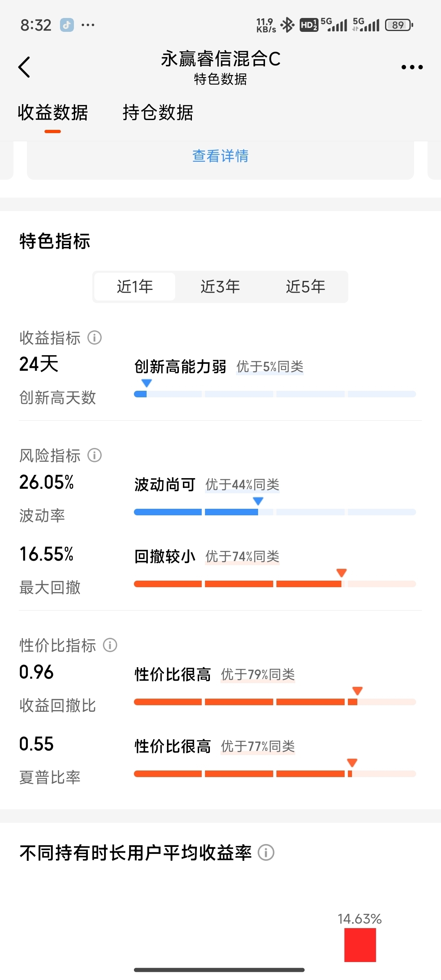Open the 查看详情 link
The height and width of the screenshot is (980, 441).
point(220,156)
